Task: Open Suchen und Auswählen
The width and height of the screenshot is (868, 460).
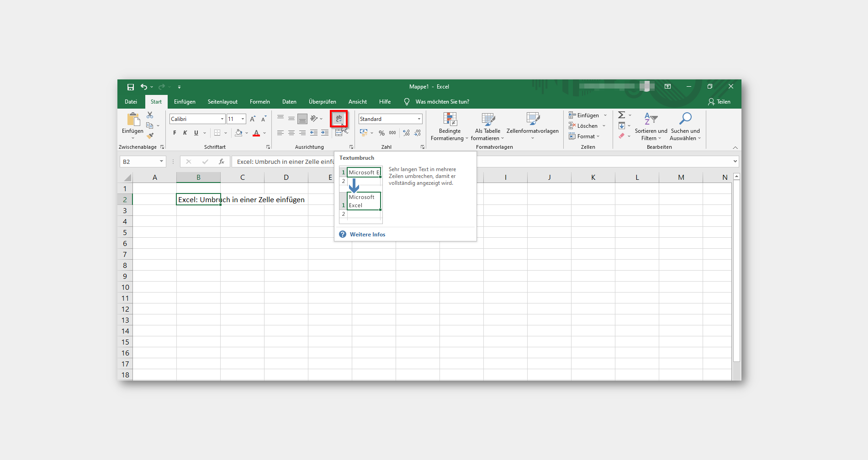Action: tap(685, 126)
